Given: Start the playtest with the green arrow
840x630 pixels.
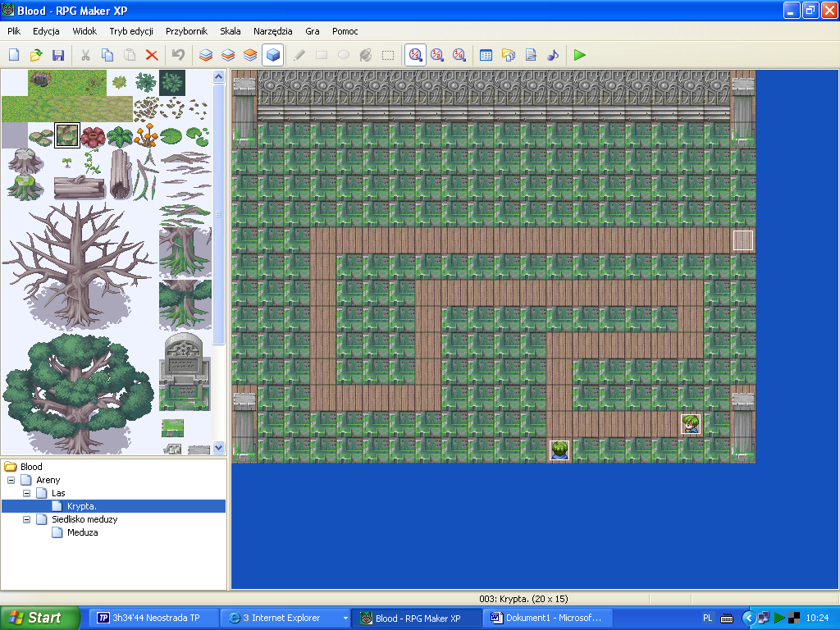Looking at the screenshot, I should tap(578, 55).
